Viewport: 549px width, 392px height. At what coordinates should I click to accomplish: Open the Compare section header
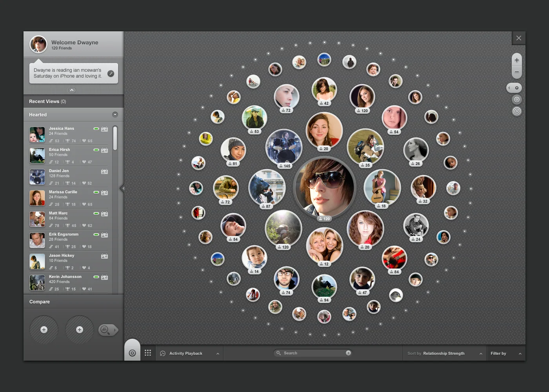(x=74, y=302)
